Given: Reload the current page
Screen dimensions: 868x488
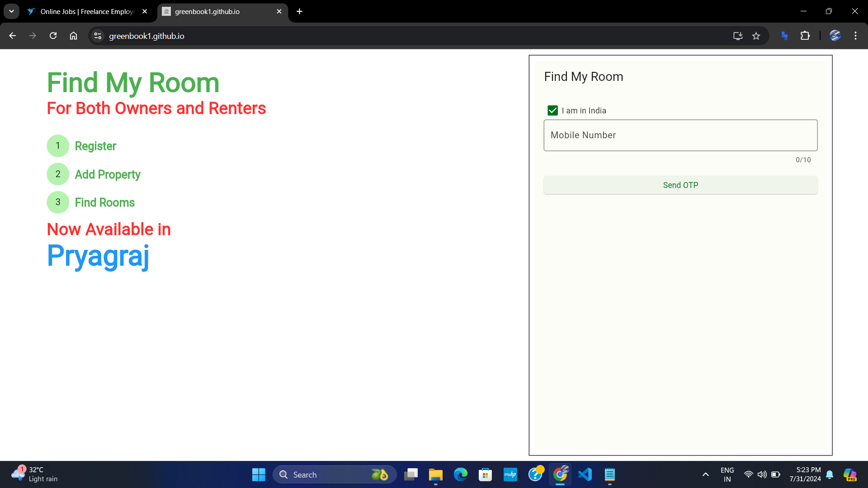Looking at the screenshot, I should [53, 36].
